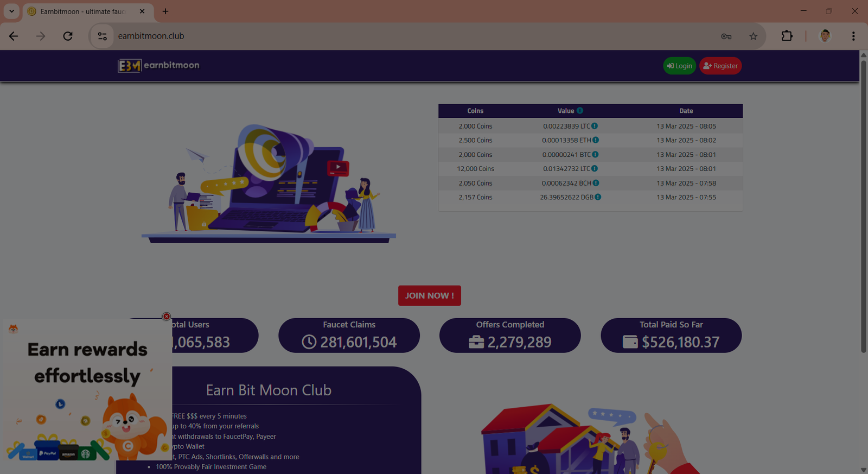Reload the page with refresh icon
868x474 pixels.
68,36
